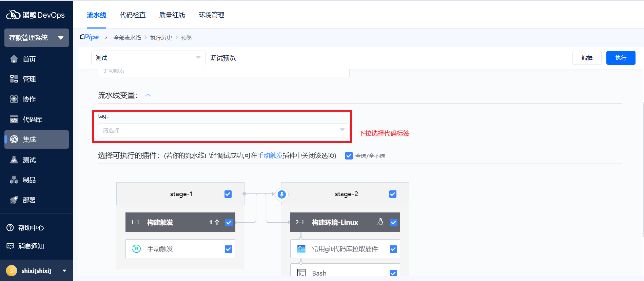
Task: Select the 制品 artifacts icon
Action: point(14,180)
